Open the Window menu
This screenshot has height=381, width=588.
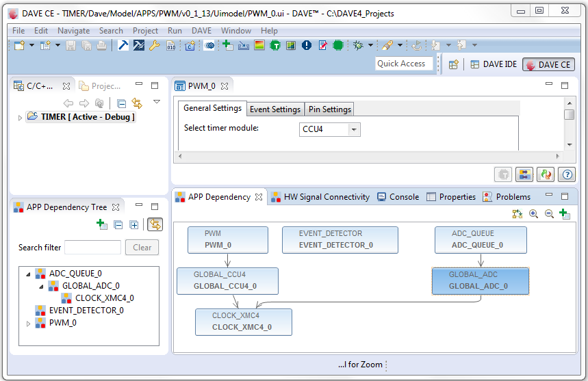(x=236, y=31)
